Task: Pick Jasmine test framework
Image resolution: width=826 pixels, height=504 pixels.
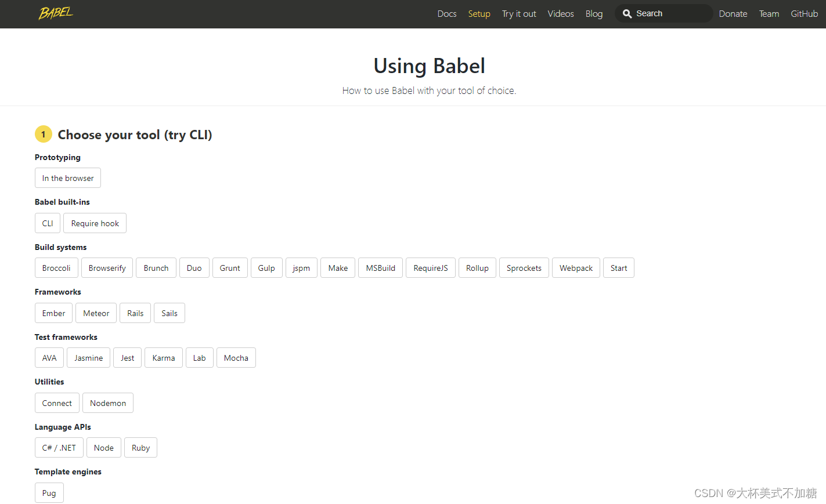Action: [x=89, y=358]
